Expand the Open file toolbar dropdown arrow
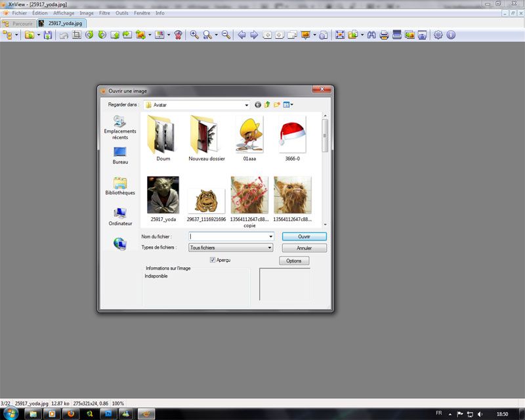This screenshot has height=420, width=525. [x=39, y=35]
